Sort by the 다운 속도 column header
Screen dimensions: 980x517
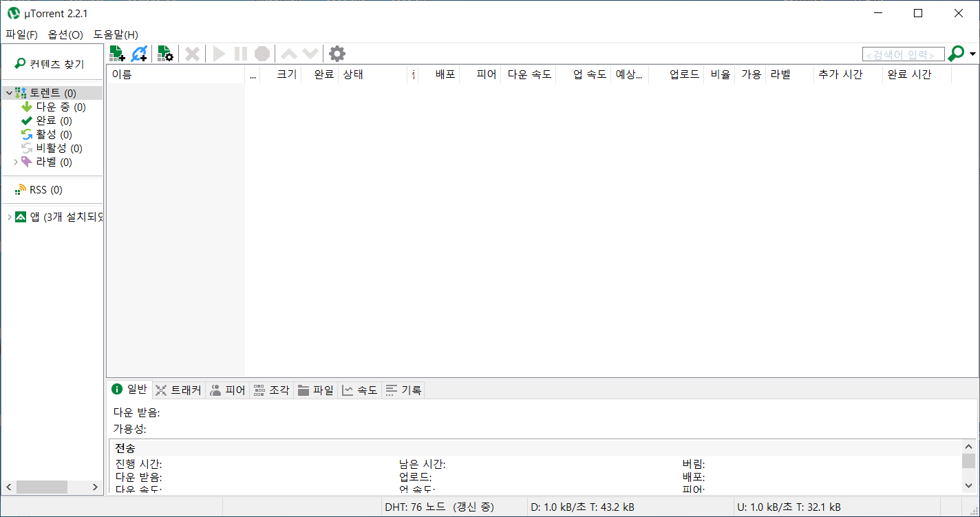[529, 74]
